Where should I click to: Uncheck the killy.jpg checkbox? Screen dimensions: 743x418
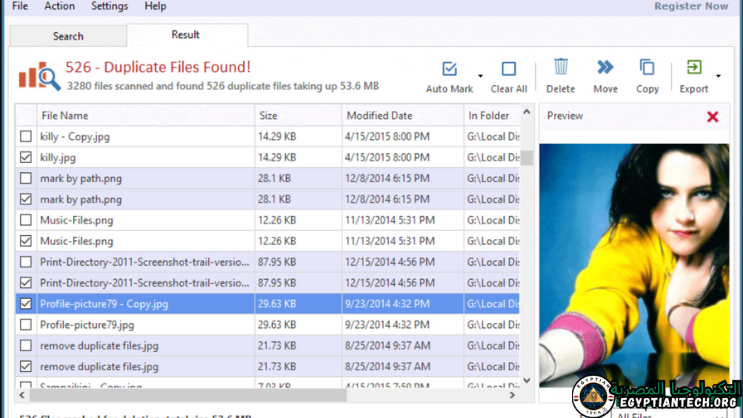pyautogui.click(x=26, y=157)
